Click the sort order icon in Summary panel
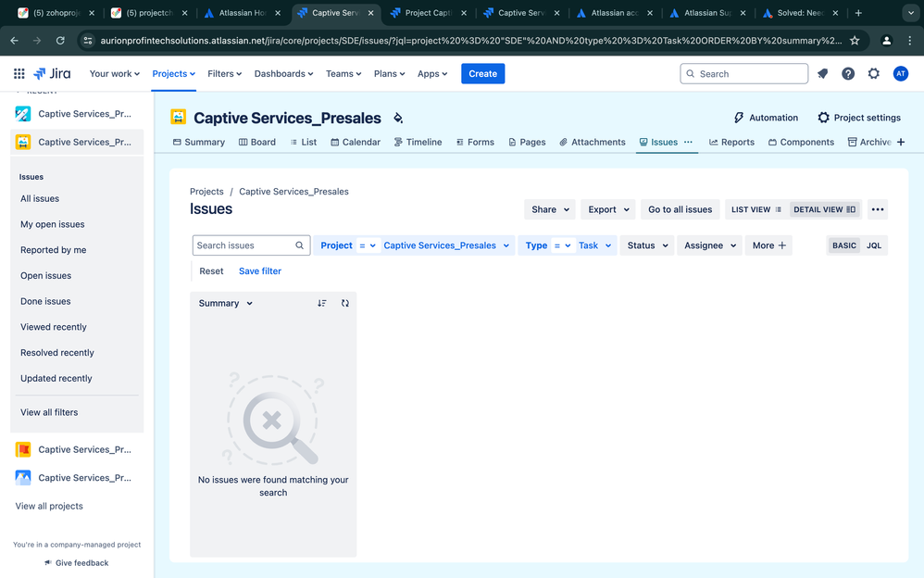 [x=322, y=303]
